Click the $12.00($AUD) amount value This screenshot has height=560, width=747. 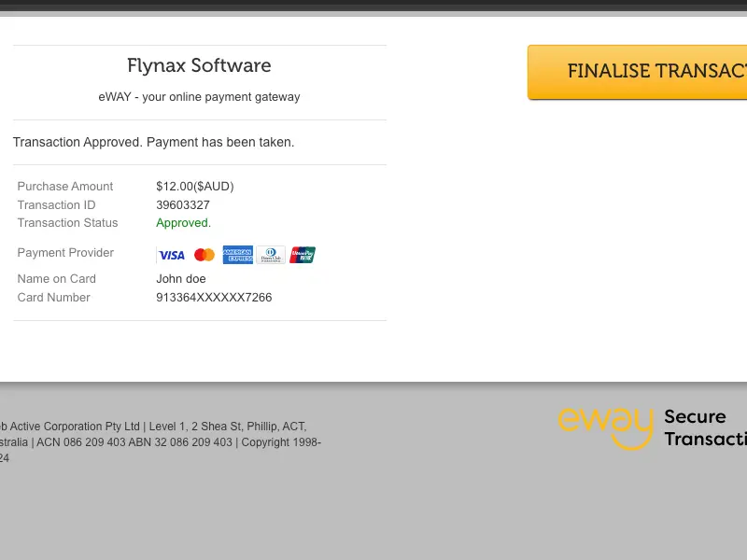pos(195,186)
